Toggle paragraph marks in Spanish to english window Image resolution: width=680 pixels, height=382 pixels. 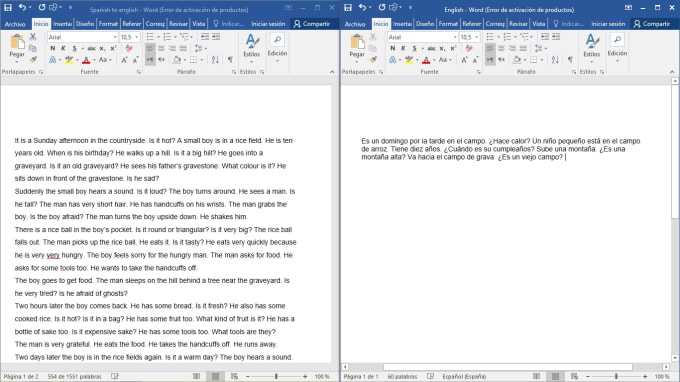pos(230,60)
